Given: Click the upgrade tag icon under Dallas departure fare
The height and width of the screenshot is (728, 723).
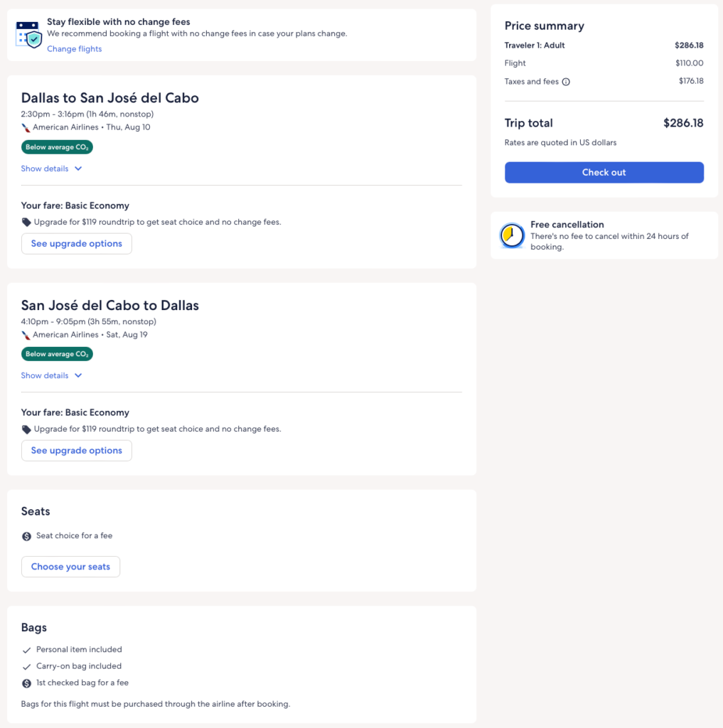Looking at the screenshot, I should [26, 223].
